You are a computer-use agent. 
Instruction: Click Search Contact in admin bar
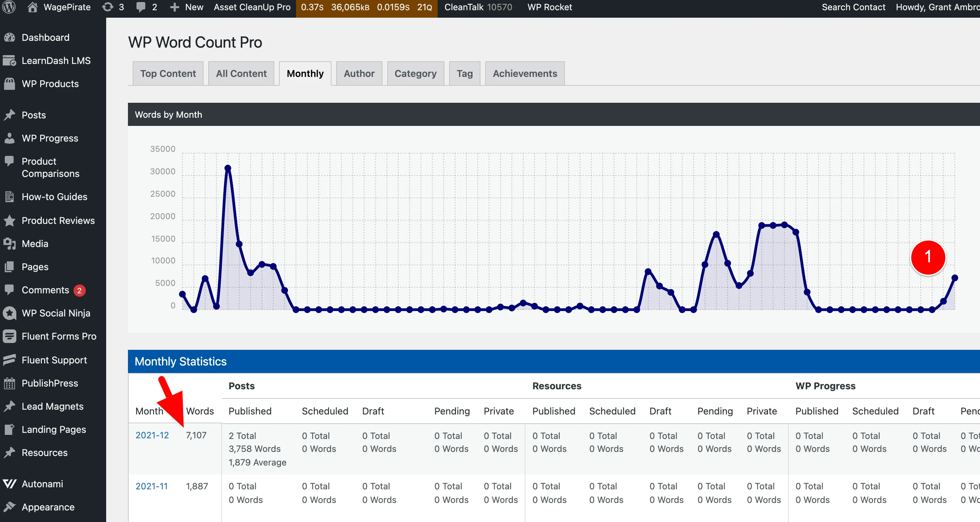tap(853, 7)
